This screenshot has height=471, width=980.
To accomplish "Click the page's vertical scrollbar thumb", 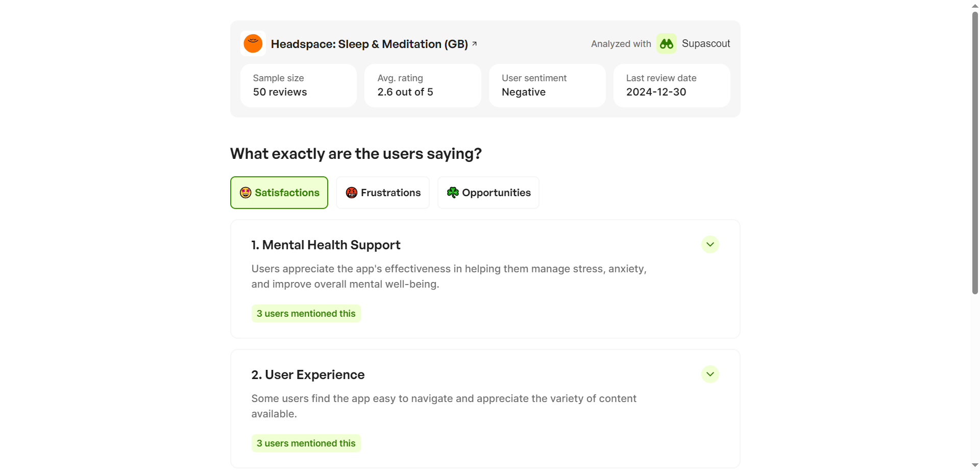I will 975,153.
